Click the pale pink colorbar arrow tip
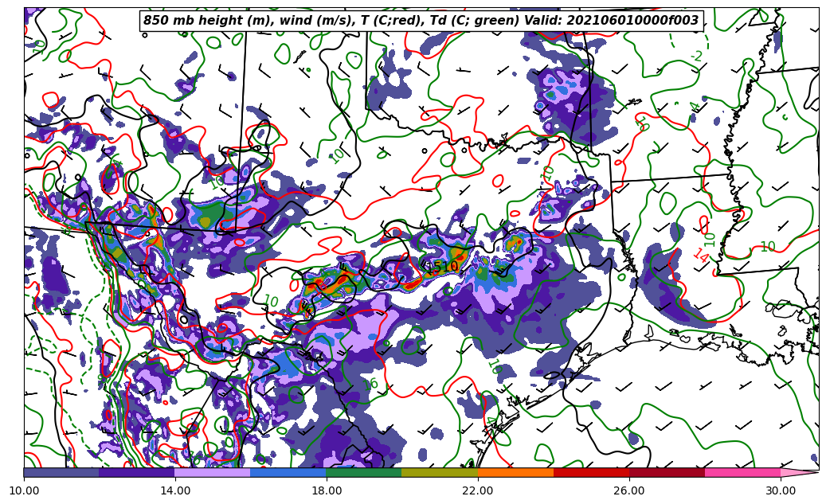The height and width of the screenshot is (504, 826). pyautogui.click(x=799, y=472)
